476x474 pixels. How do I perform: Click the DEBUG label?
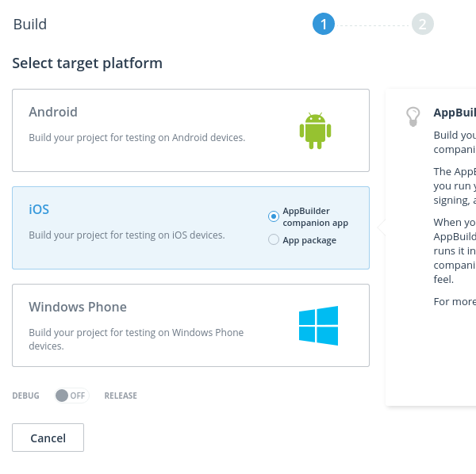tap(26, 396)
